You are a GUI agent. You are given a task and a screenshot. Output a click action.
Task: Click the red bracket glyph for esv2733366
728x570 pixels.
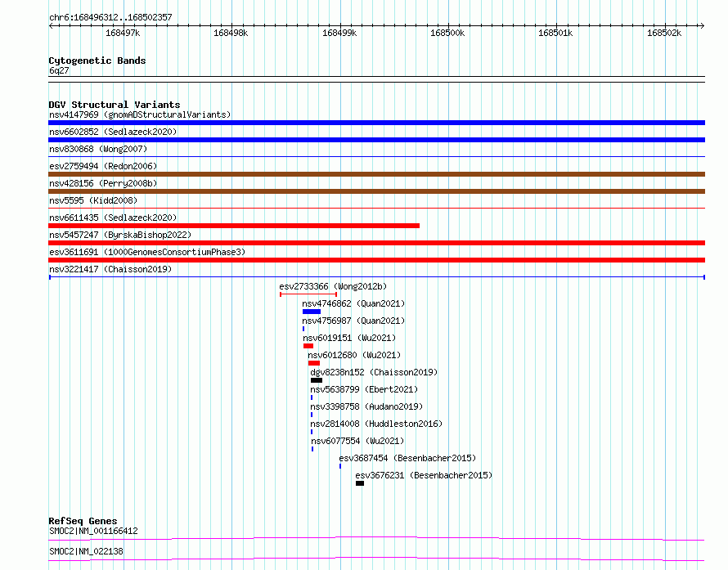coord(308,294)
